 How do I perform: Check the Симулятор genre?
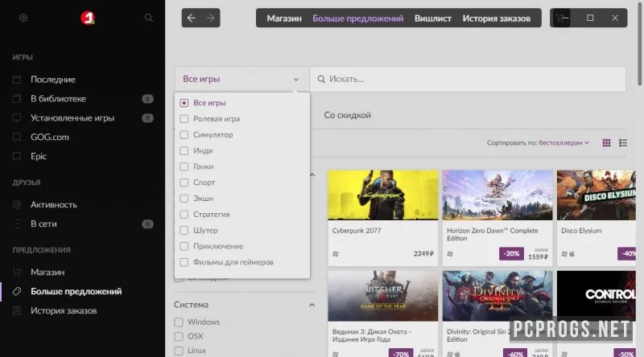coord(184,134)
